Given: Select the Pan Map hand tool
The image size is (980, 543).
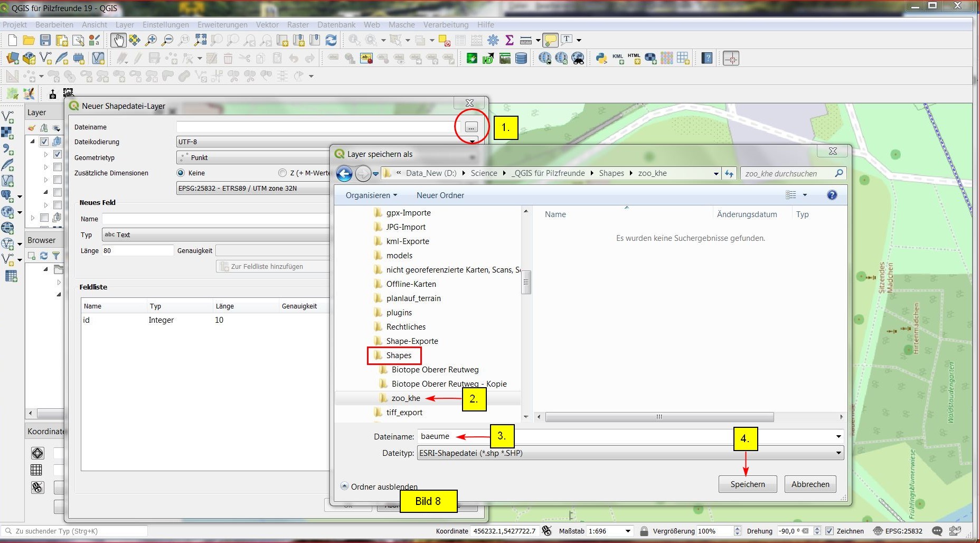Looking at the screenshot, I should click(x=118, y=40).
